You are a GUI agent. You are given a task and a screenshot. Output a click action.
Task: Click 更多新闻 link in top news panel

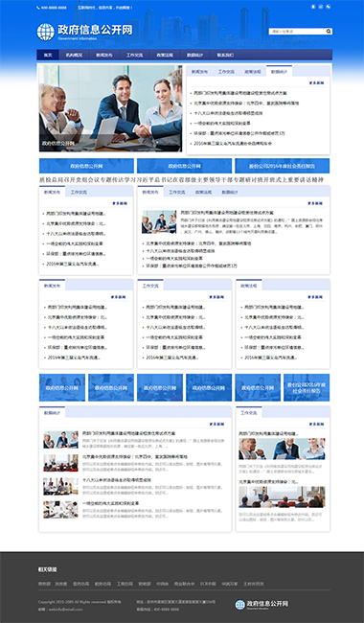pos(317,83)
